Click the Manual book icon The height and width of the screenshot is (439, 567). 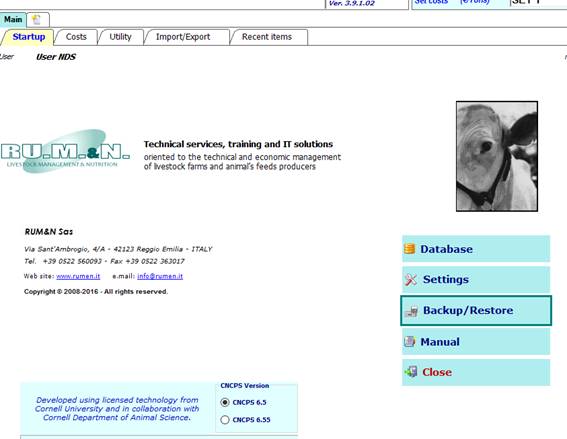pos(410,341)
